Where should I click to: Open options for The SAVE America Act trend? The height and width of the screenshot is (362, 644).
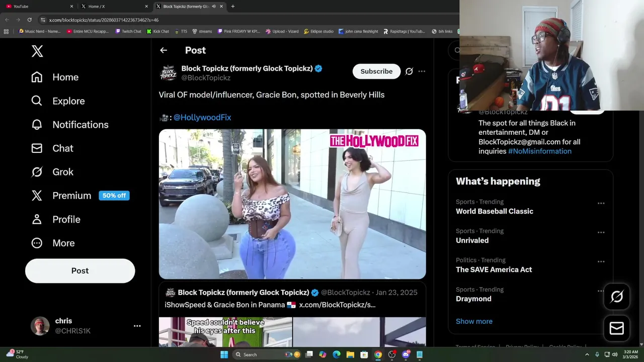[601, 262]
